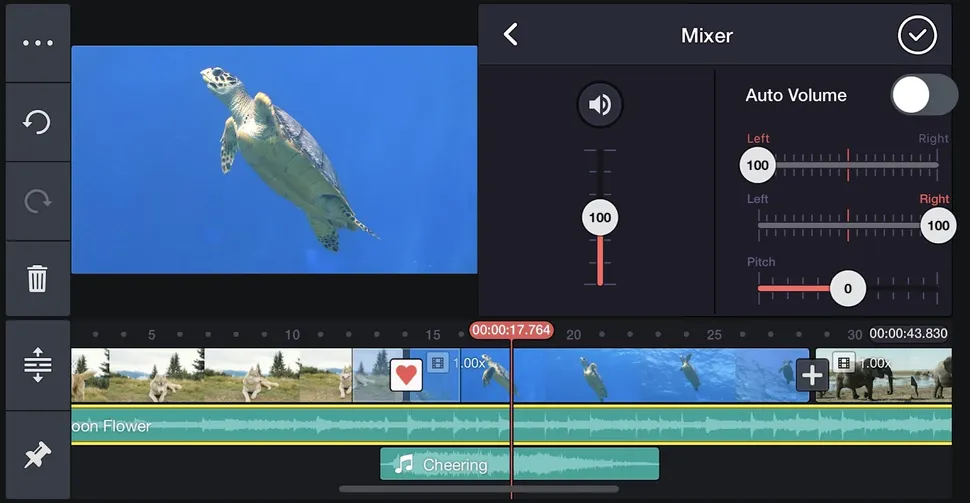970x503 pixels.
Task: Click the heart sticker on the timeline
Action: click(x=405, y=376)
